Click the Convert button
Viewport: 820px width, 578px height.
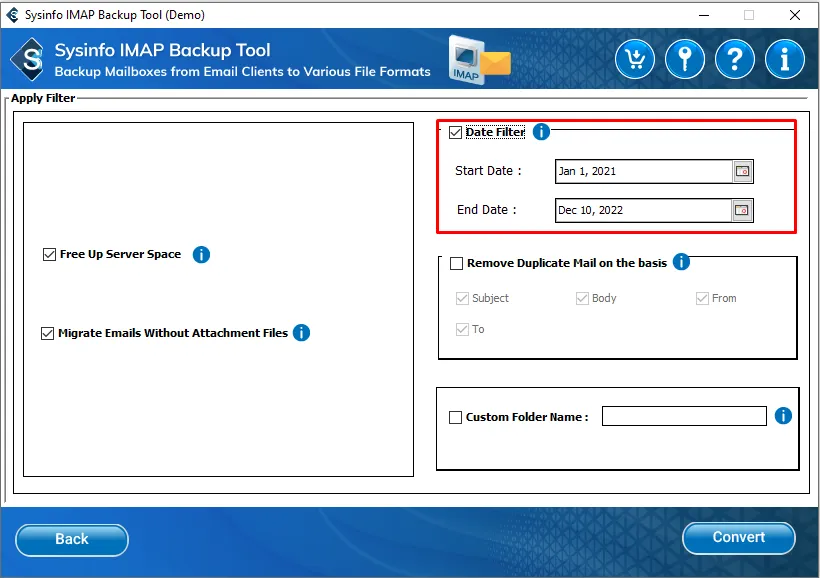coord(738,538)
